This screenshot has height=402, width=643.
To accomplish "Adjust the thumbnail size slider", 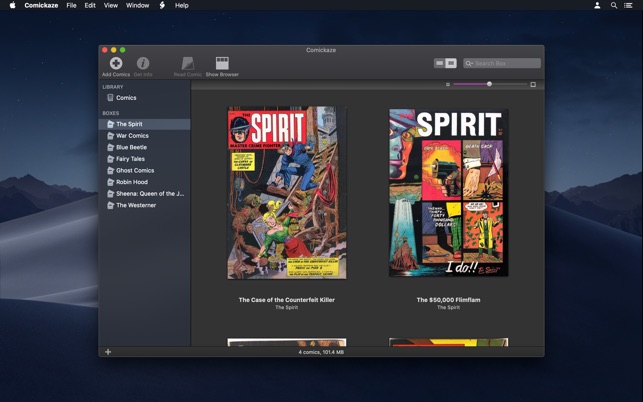I will click(x=489, y=85).
